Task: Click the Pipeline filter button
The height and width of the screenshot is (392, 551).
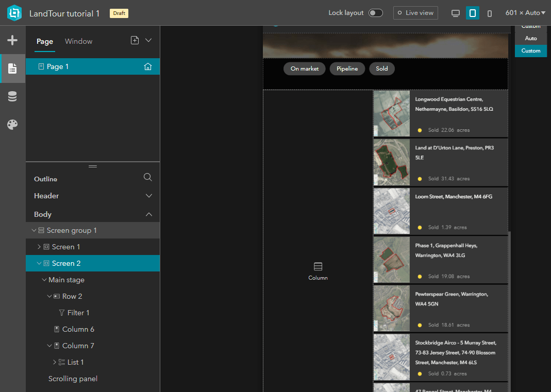Action: (347, 69)
